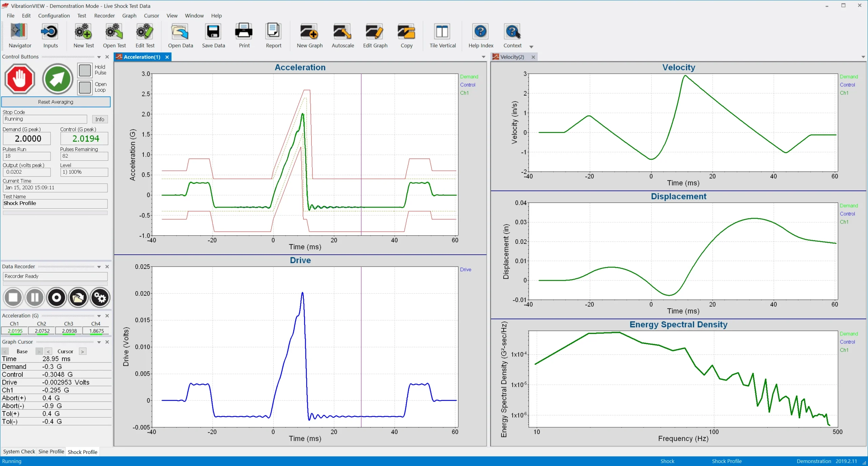Click the Test Name input field

click(55, 203)
